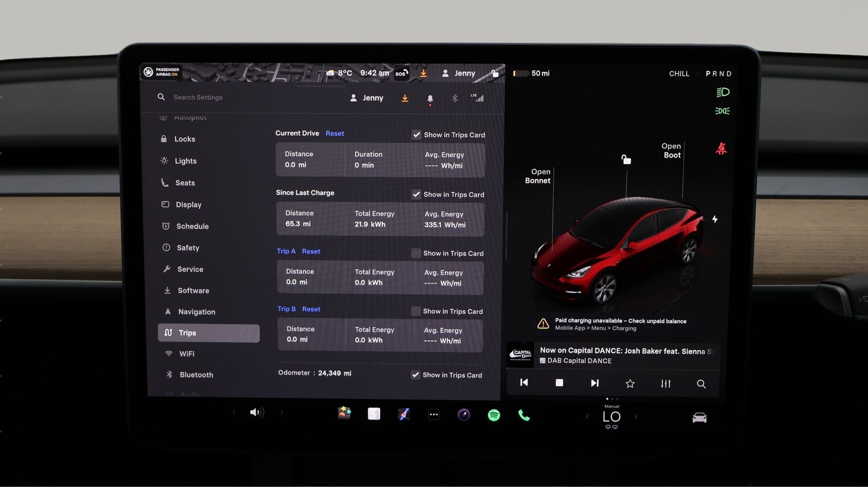Tap the right chevron near the temperature control

[x=635, y=416]
